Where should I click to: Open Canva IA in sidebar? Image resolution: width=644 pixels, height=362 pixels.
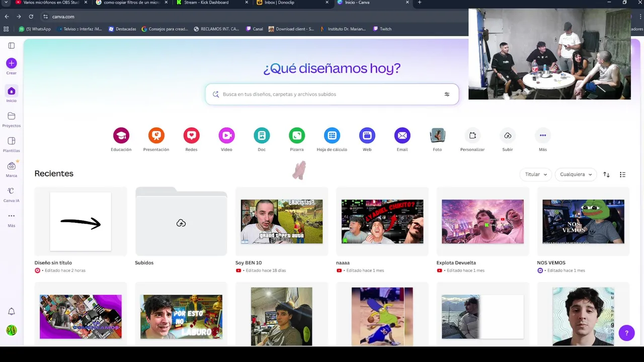(x=12, y=194)
